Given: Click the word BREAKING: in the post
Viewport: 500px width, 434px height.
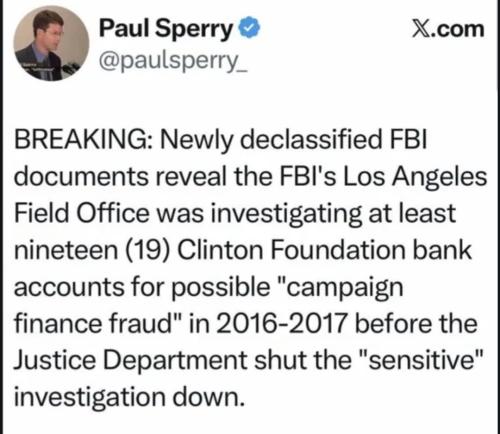Looking at the screenshot, I should pos(84,139).
